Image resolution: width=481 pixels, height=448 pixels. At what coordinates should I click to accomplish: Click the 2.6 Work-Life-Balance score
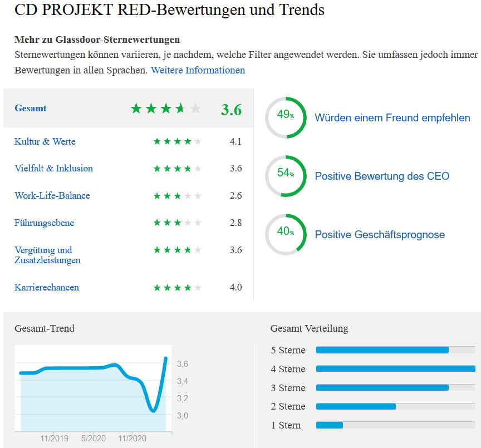click(235, 196)
